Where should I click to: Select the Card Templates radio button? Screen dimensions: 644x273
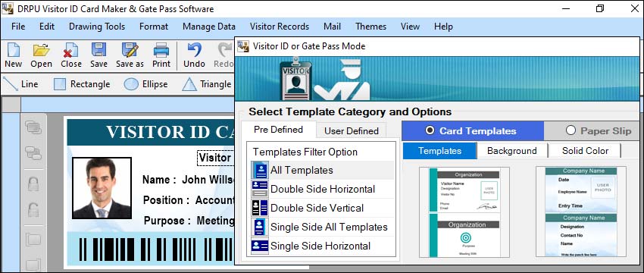pos(430,130)
